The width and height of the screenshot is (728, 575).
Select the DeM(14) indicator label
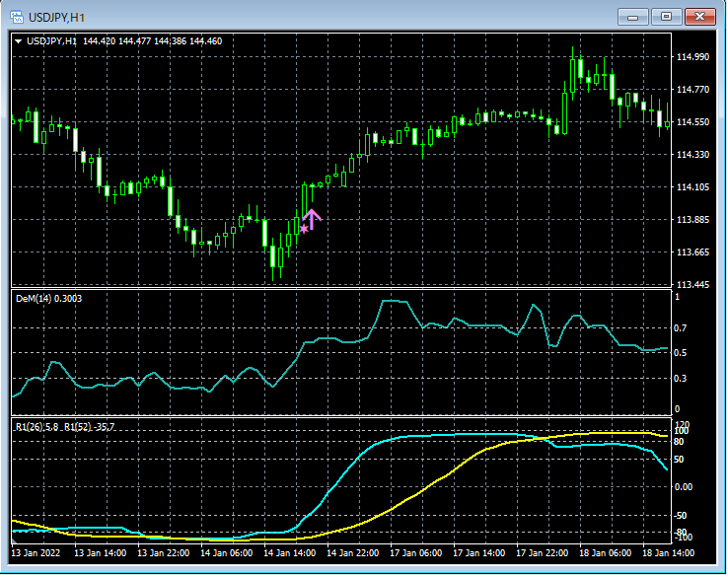pos(48,298)
